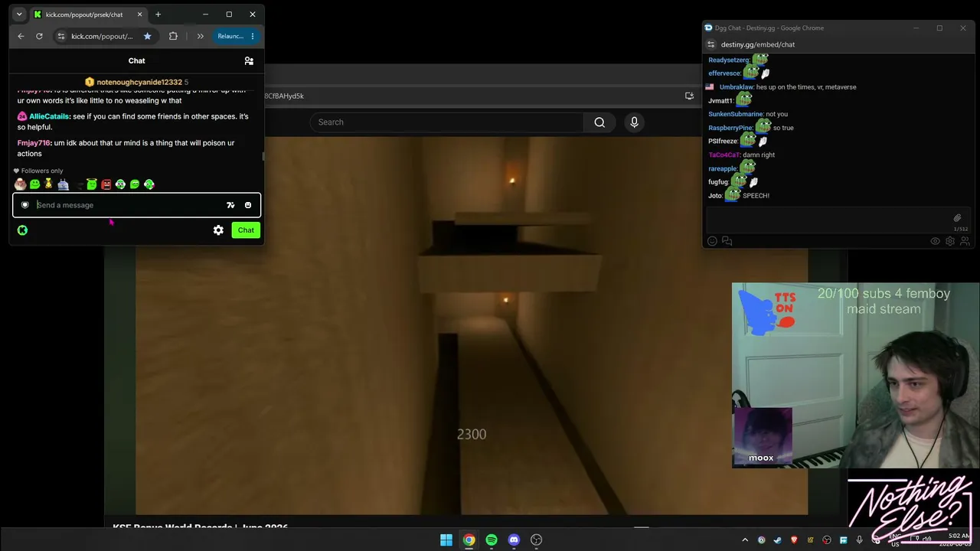Click username SunkenSubmarine in Dgg chat

coord(736,114)
